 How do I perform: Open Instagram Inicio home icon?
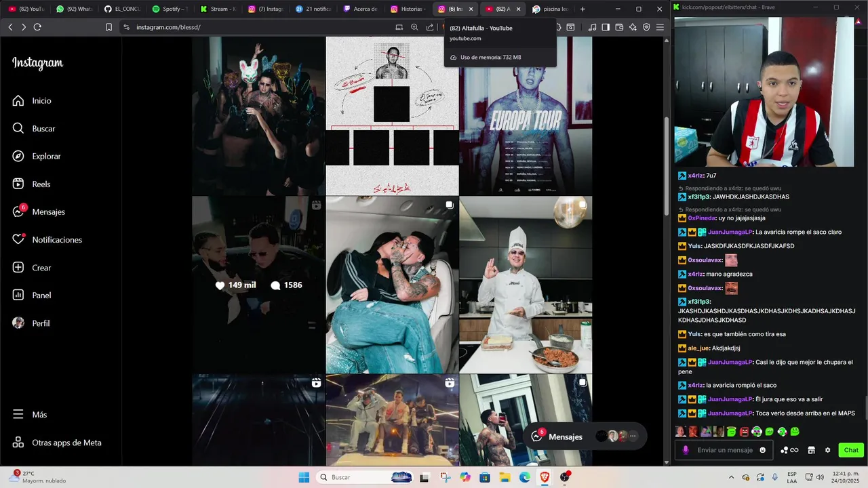coord(18,100)
